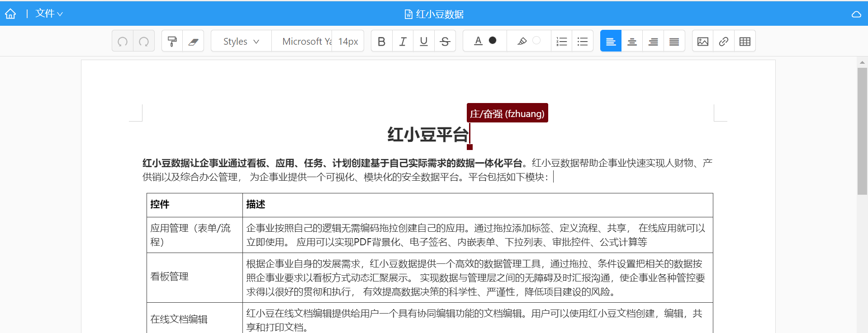Toggle italic formatting
The width and height of the screenshot is (868, 333).
403,42
